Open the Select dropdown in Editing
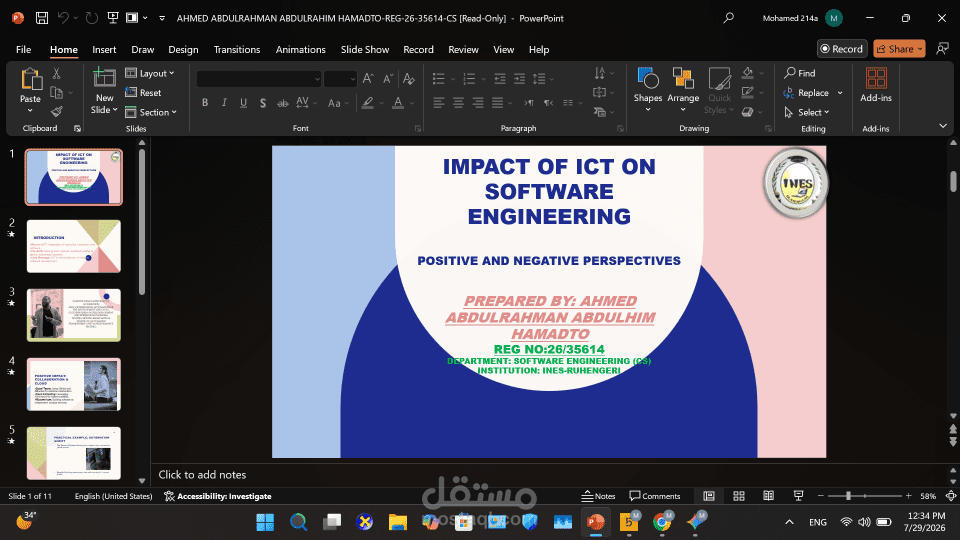 click(x=807, y=112)
